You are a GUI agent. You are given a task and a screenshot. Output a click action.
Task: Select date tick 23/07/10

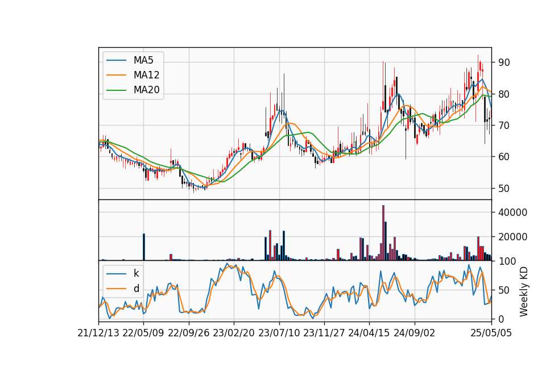(279, 333)
